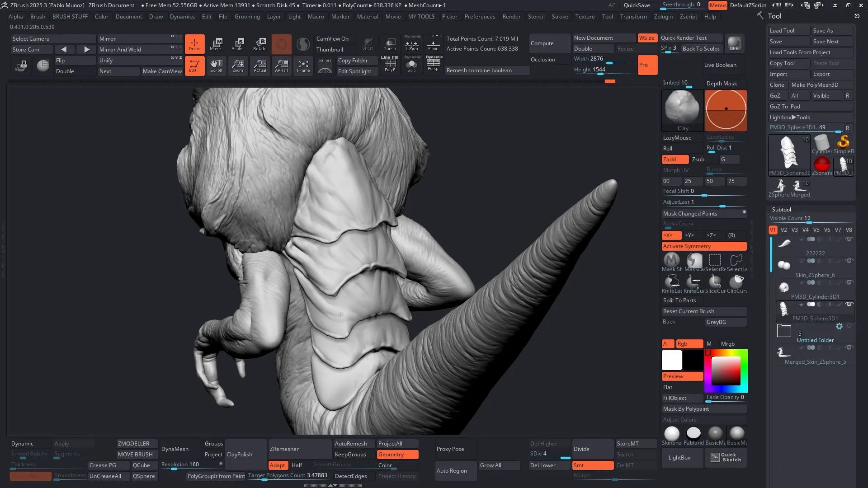Expand the Subtool panel header
The width and height of the screenshot is (868, 488).
click(781, 209)
